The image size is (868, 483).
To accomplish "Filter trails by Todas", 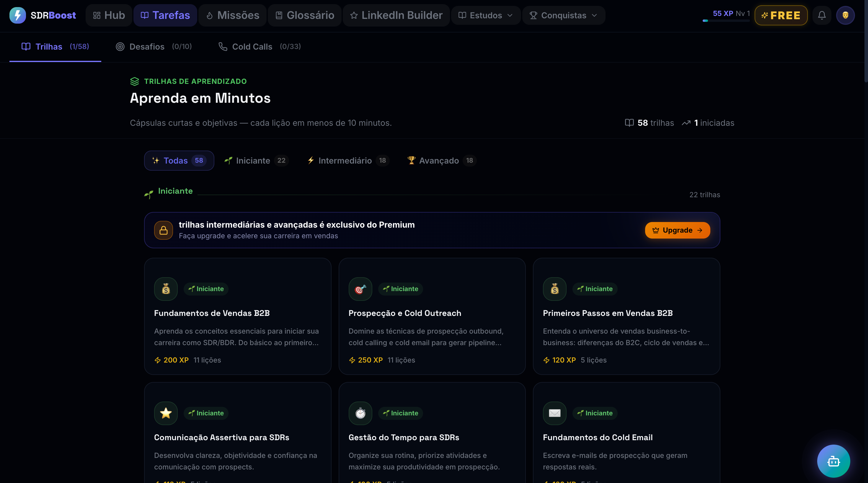I will pos(179,161).
